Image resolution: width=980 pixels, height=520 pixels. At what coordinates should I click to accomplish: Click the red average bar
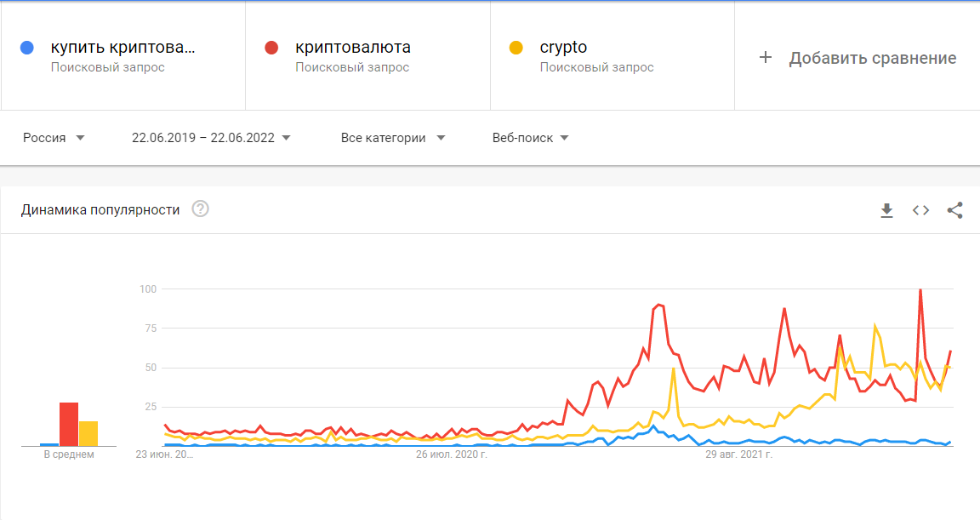69,424
